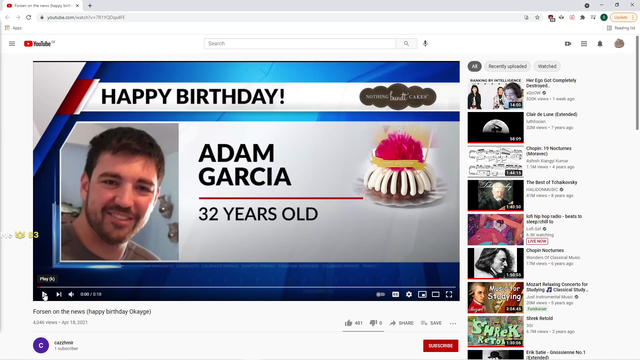Mute the video volume
640x360 pixels.
tap(71, 294)
